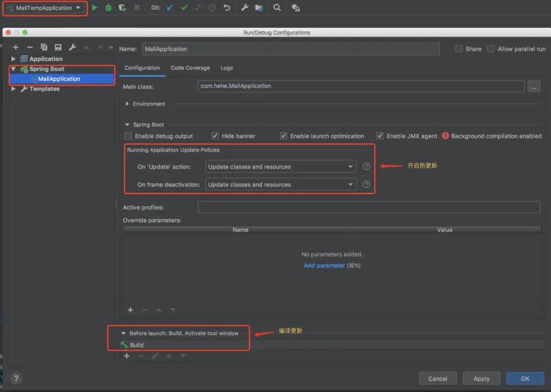The height and width of the screenshot is (392, 551).
Task: Focus the Name input field
Action: [x=290, y=49]
